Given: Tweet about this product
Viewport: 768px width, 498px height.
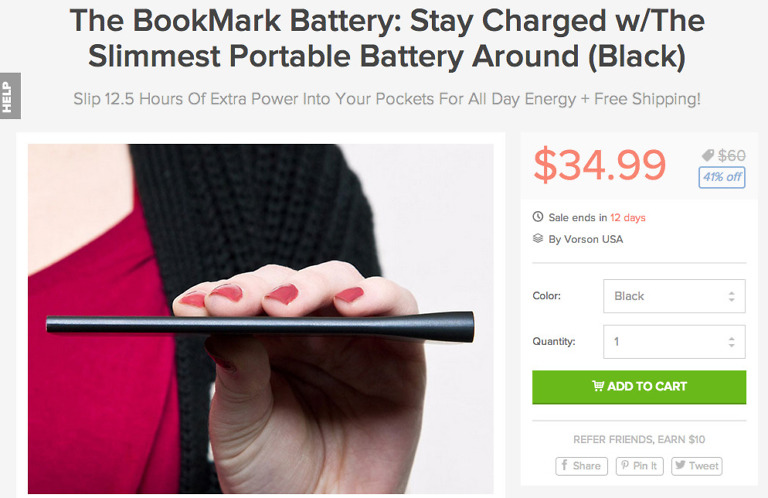Looking at the screenshot, I should (696, 466).
